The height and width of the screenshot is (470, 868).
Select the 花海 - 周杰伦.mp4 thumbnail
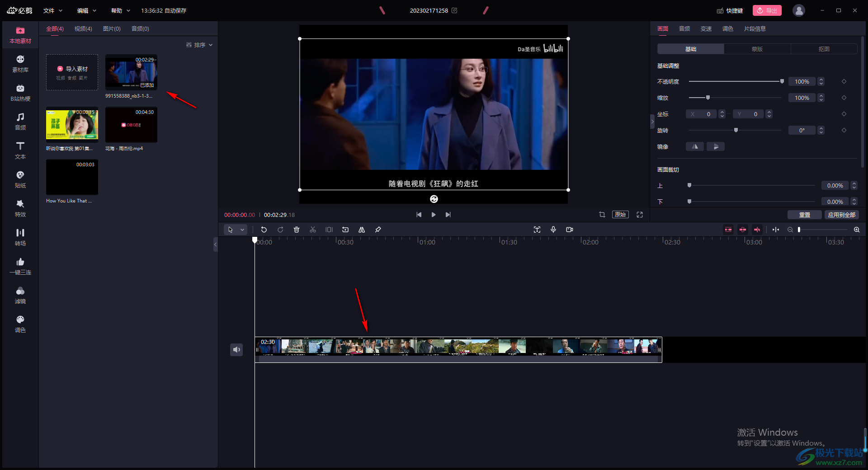coord(131,125)
